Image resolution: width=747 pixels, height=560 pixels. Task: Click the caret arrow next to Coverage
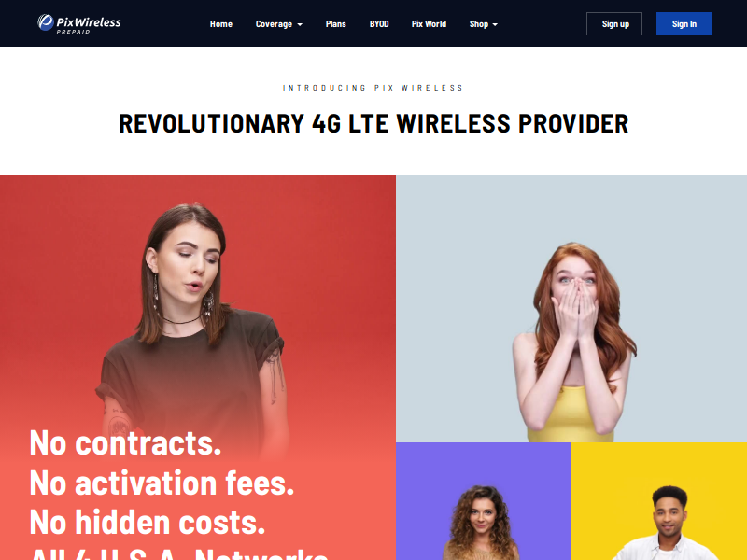point(300,24)
